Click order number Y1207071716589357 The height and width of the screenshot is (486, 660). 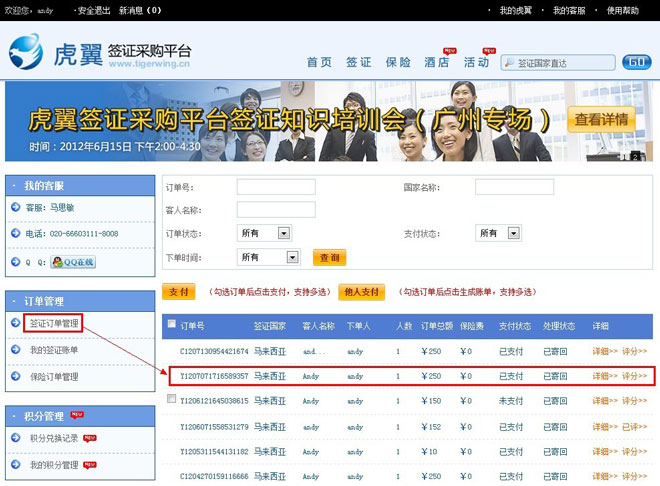(x=214, y=376)
